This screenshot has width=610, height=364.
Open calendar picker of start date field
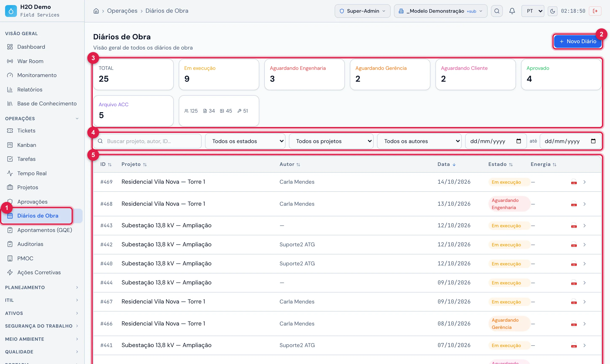coord(518,141)
